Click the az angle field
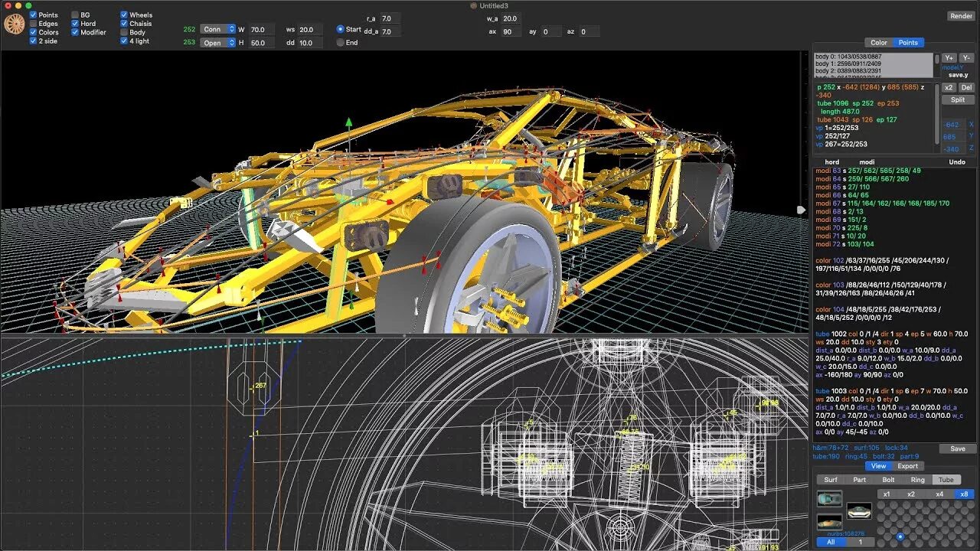Viewport: 980px width, 551px height. [588, 32]
